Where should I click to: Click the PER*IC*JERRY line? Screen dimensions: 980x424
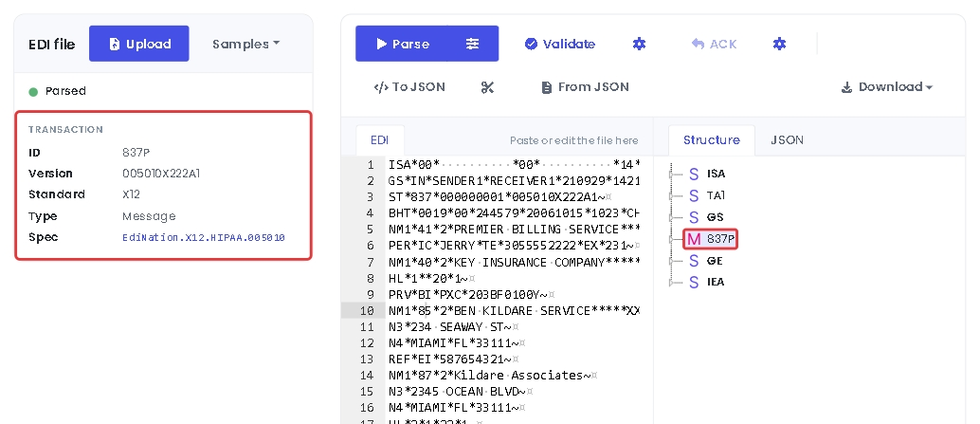pyautogui.click(x=514, y=246)
